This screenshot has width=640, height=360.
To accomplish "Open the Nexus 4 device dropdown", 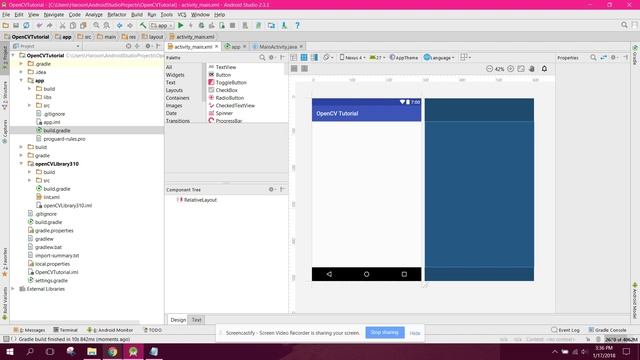I will coord(352,58).
